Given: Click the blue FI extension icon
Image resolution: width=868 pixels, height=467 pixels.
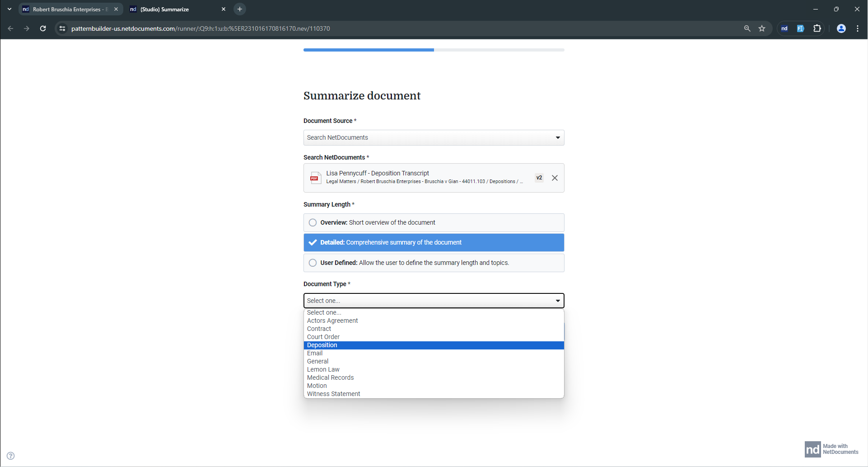Looking at the screenshot, I should [x=800, y=28].
